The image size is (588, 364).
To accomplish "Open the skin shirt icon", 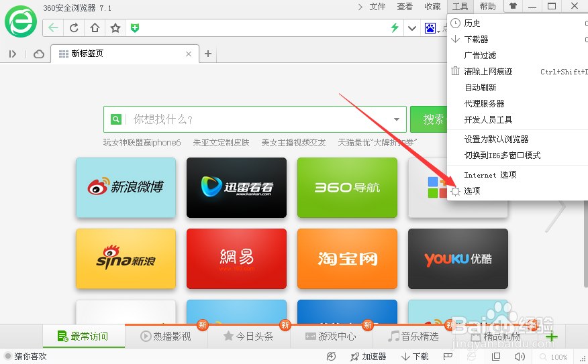I will pos(513,6).
